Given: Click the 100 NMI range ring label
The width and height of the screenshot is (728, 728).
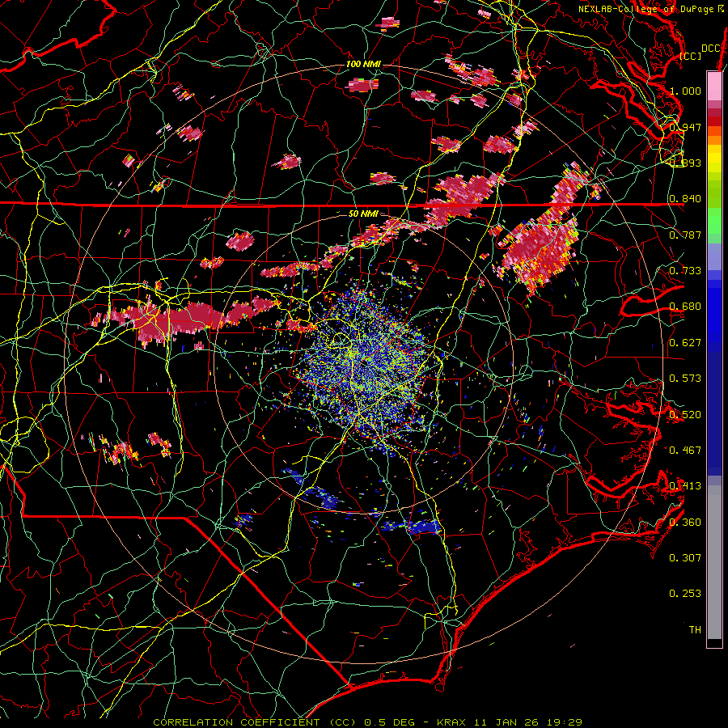Looking at the screenshot, I should point(363,64).
